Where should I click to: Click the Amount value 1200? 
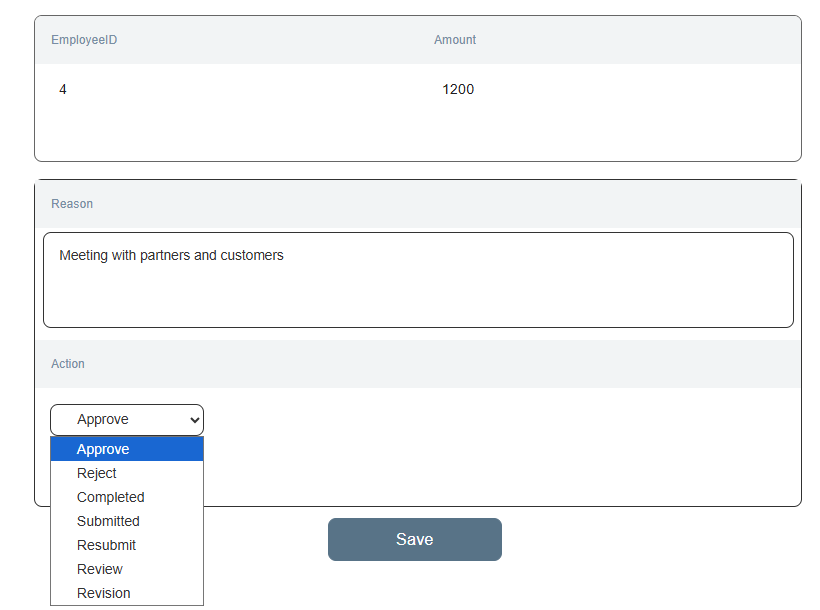(458, 90)
